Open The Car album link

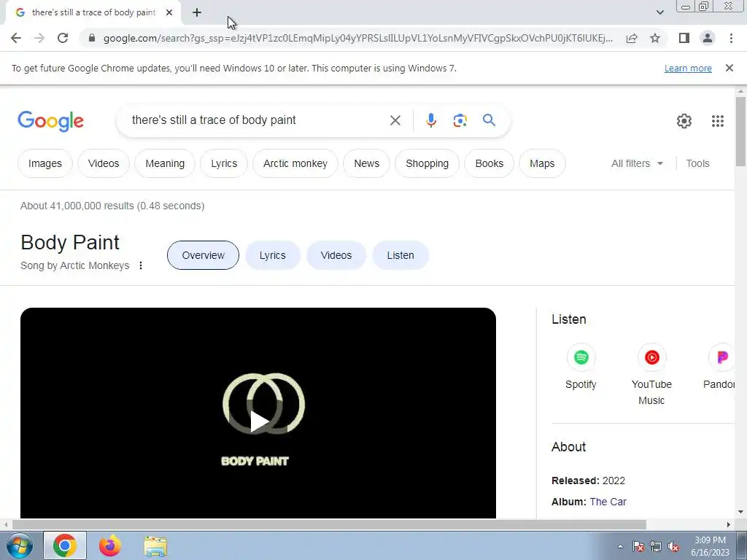click(x=608, y=502)
